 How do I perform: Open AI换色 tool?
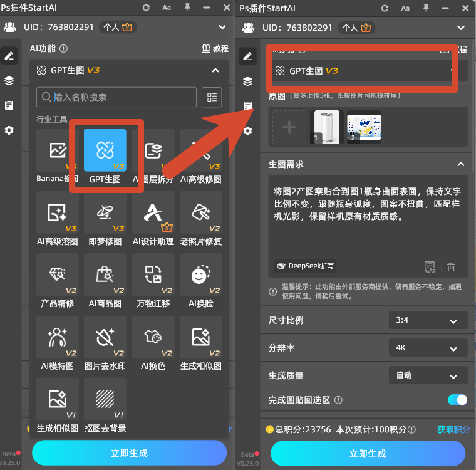tap(153, 337)
